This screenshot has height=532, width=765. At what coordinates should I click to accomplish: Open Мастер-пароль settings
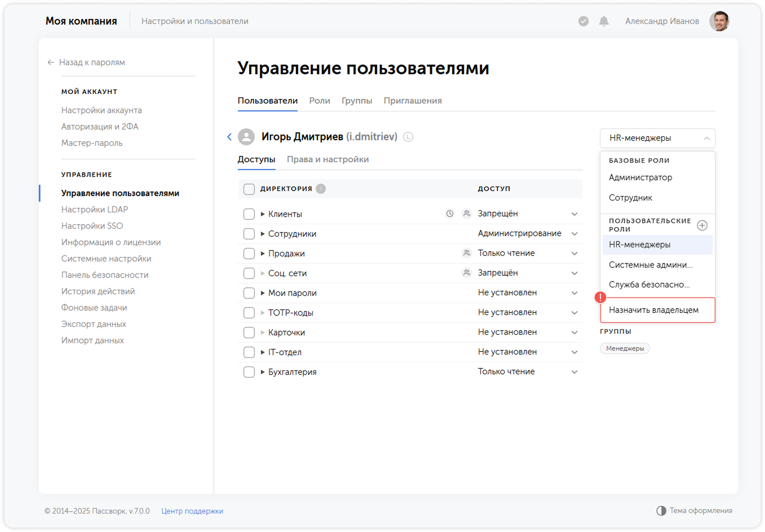(x=92, y=143)
